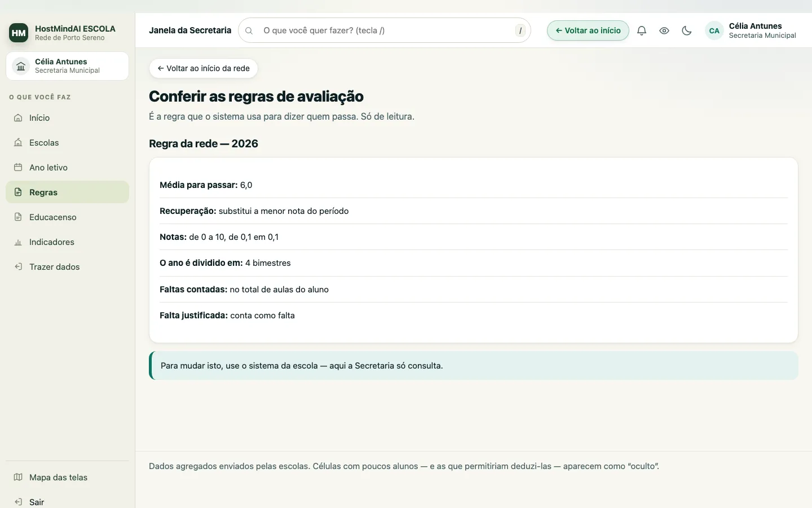Click the 'Regra da rede — 2026' heading
The height and width of the screenshot is (508, 812).
[x=204, y=143]
